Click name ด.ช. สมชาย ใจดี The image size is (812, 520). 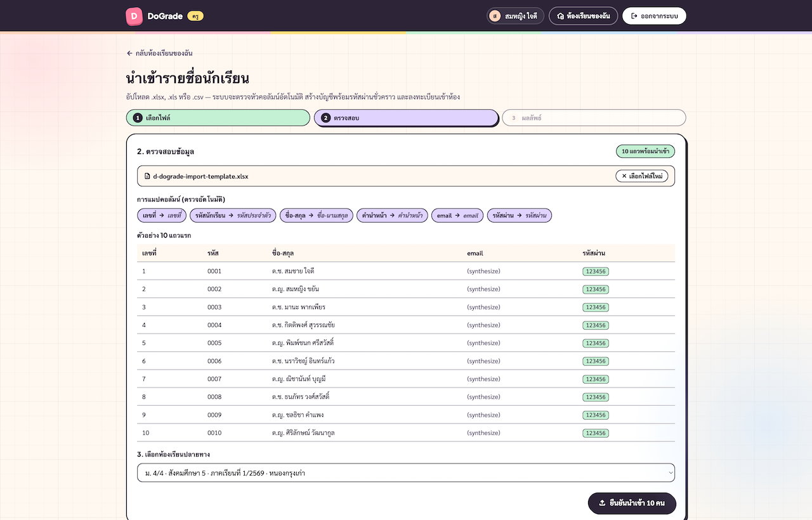coord(293,271)
